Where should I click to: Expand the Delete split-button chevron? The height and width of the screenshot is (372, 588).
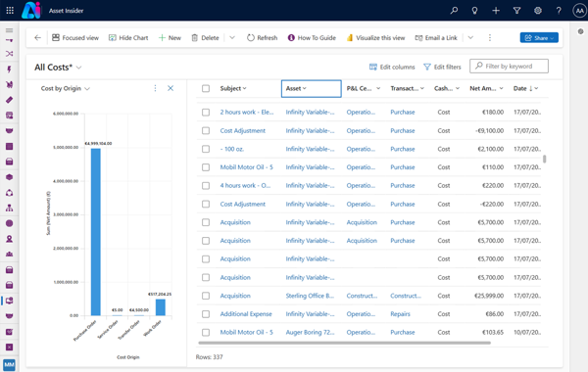point(232,37)
